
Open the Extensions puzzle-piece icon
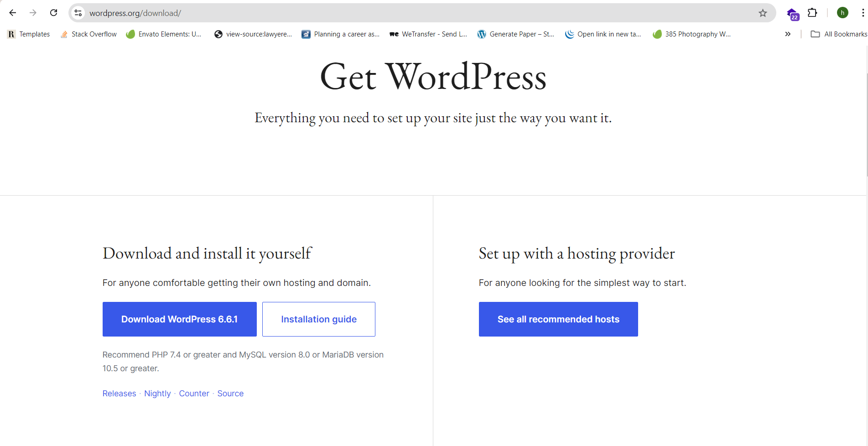(812, 13)
